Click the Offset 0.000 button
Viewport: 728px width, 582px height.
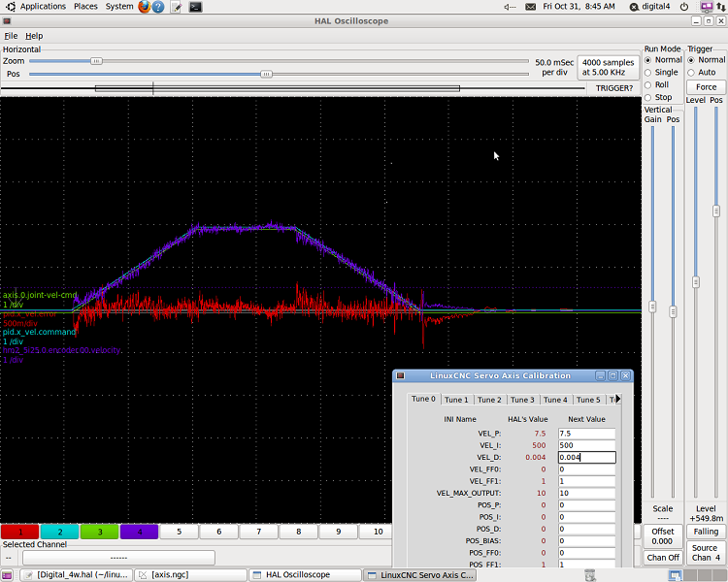[663, 536]
